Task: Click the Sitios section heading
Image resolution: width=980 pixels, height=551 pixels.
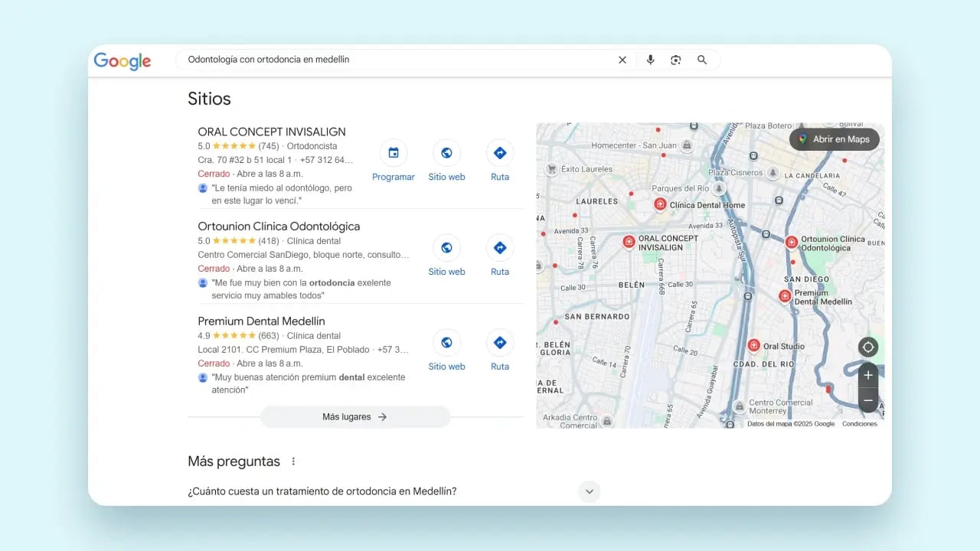Action: [209, 99]
